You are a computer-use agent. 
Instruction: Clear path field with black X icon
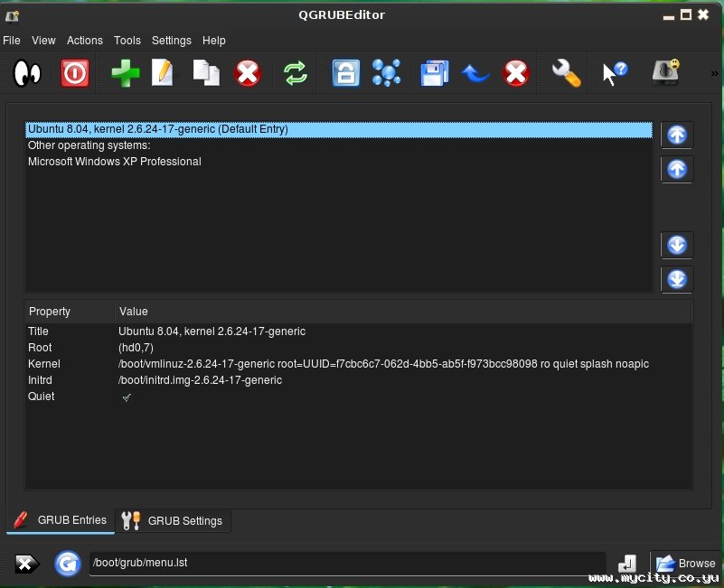coord(27,564)
